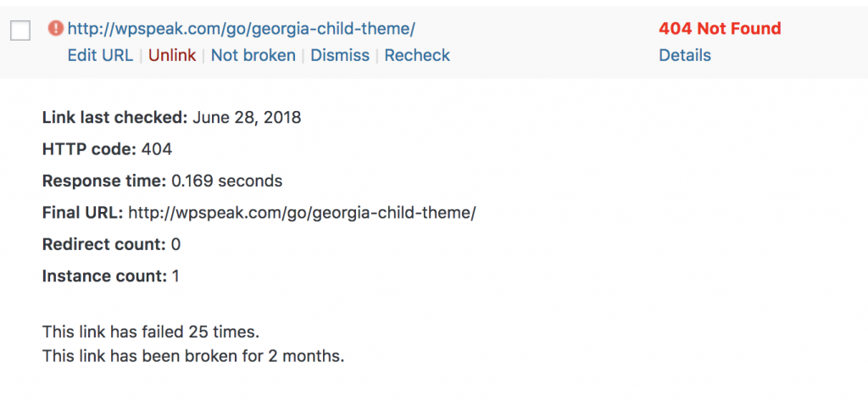Click the Instance count line
The width and height of the screenshot is (868, 401).
pos(111,276)
